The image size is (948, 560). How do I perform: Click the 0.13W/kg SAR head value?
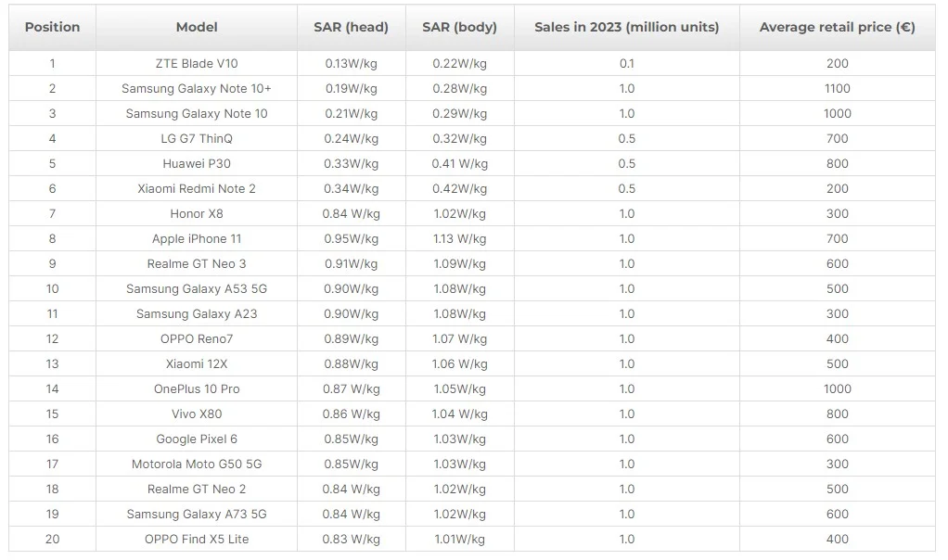[x=351, y=64]
